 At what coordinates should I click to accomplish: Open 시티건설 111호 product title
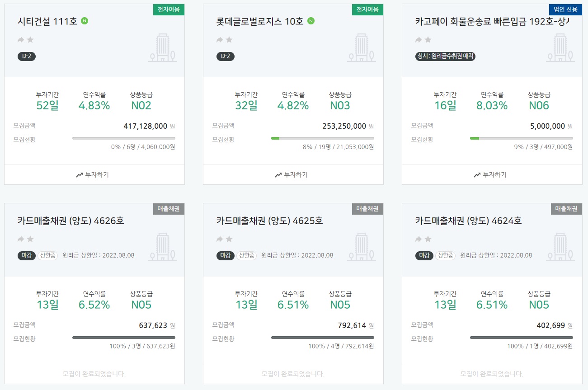coord(47,21)
